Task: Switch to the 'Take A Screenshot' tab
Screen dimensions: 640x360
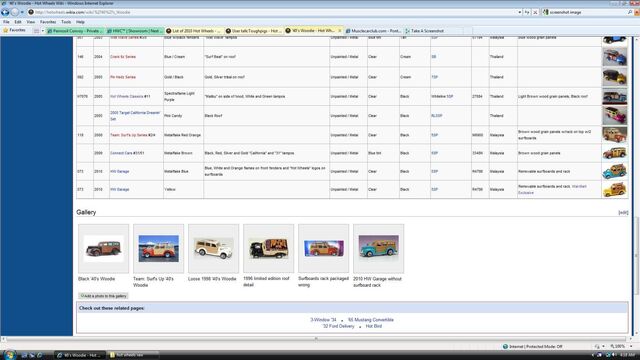Action: tap(433, 31)
